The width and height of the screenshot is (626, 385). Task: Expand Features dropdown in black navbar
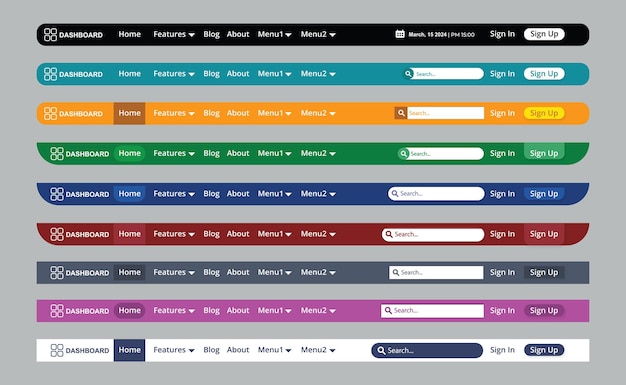174,34
